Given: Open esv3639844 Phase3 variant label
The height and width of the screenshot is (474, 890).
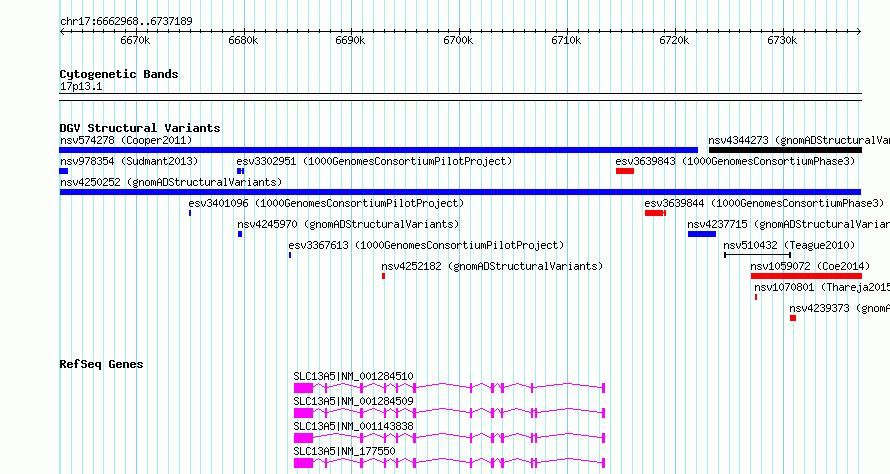Looking at the screenshot, I should pos(764,203).
